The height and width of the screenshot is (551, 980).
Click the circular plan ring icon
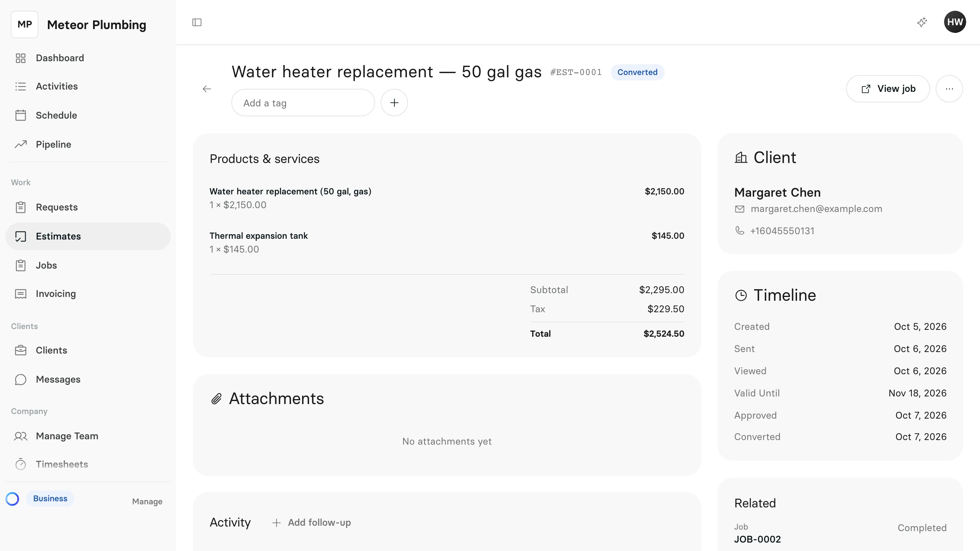click(x=12, y=499)
